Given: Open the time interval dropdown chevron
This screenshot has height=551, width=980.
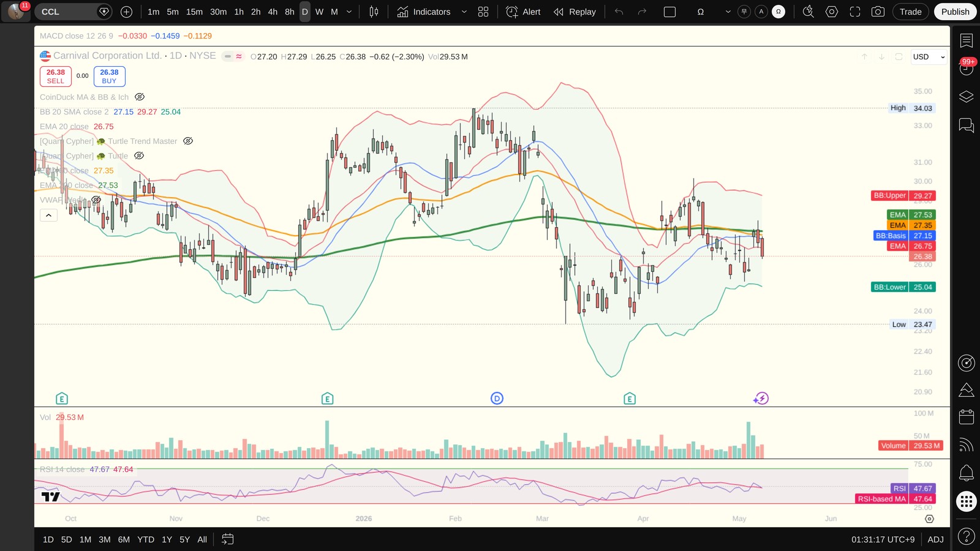Looking at the screenshot, I should [349, 12].
